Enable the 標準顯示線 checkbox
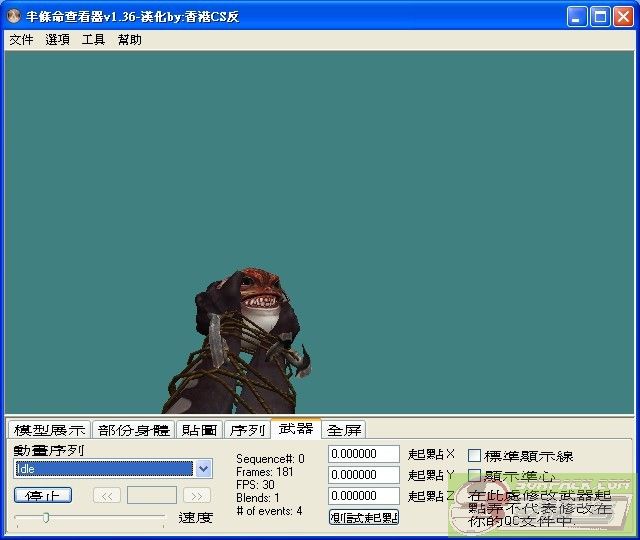The image size is (640, 540). [x=475, y=456]
